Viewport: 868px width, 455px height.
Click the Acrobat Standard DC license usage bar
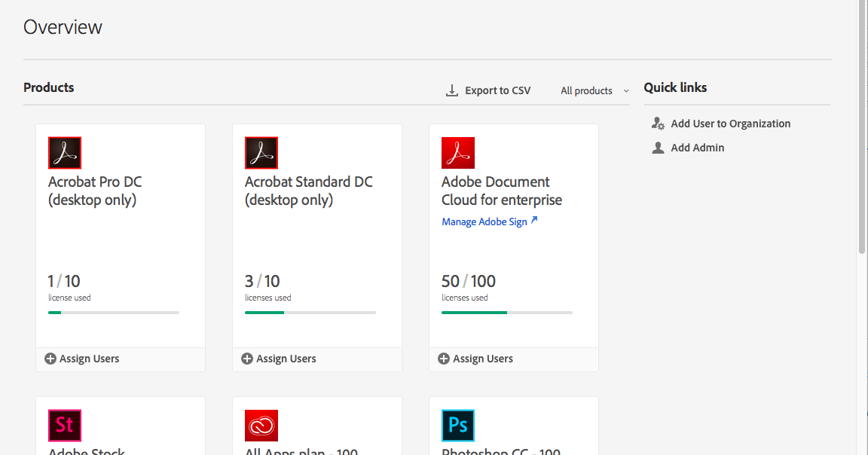pyautogui.click(x=310, y=313)
